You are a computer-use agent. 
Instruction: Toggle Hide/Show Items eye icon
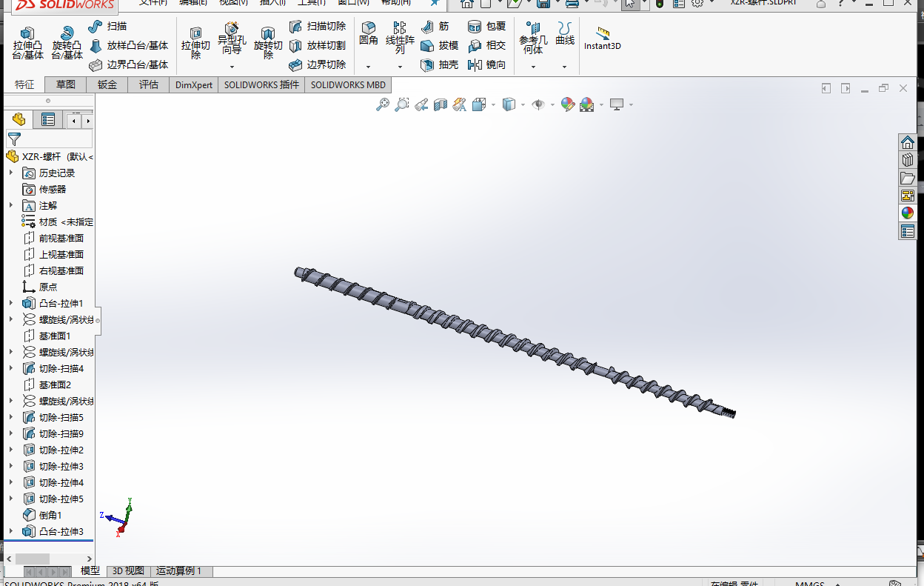coord(538,104)
